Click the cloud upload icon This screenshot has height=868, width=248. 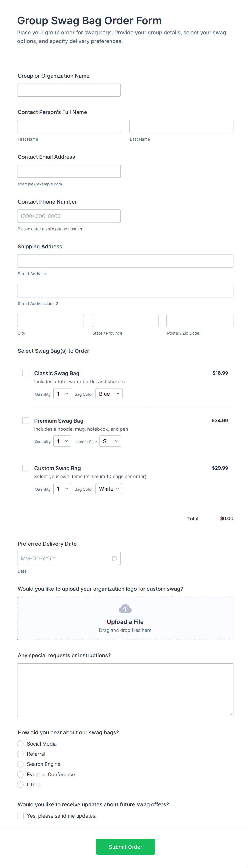(x=125, y=609)
